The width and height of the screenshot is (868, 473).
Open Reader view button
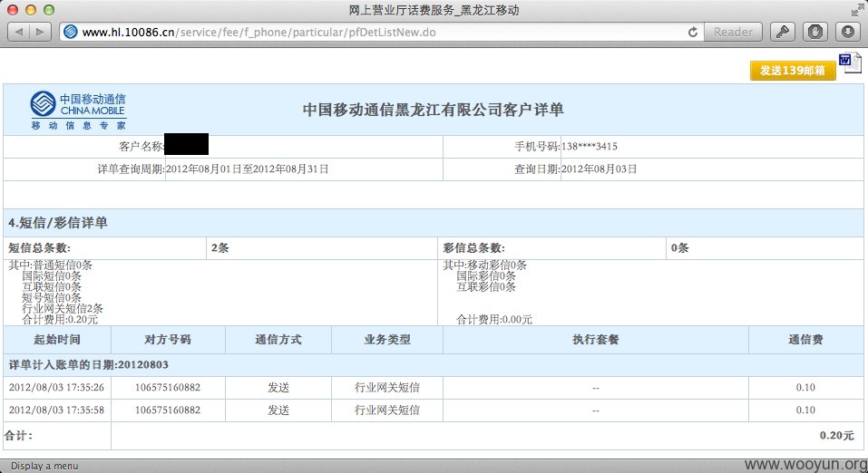click(x=733, y=32)
